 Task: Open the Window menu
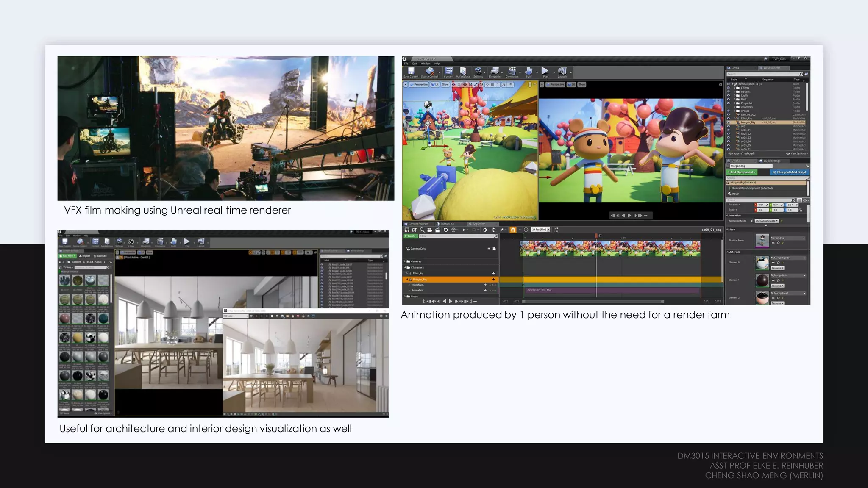(x=426, y=64)
